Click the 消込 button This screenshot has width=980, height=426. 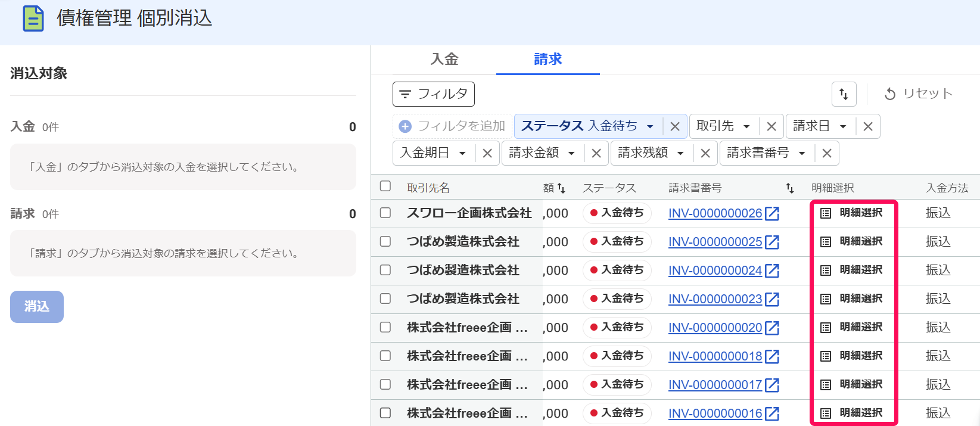click(x=37, y=306)
